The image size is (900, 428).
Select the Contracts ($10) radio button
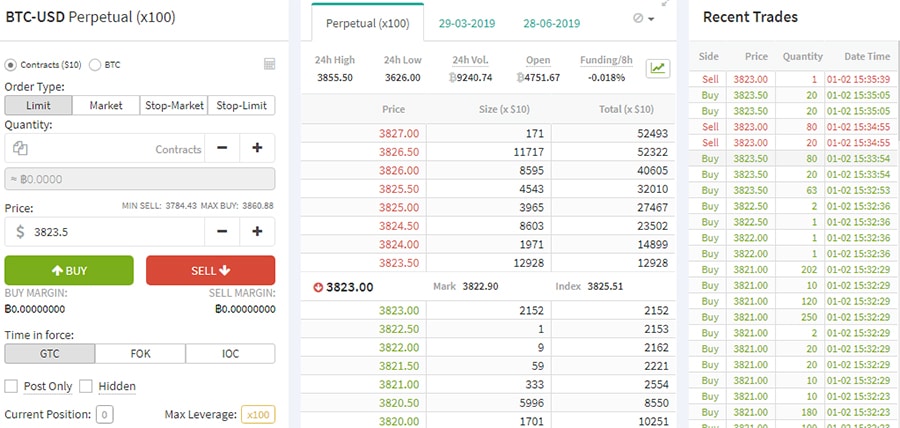(11, 65)
